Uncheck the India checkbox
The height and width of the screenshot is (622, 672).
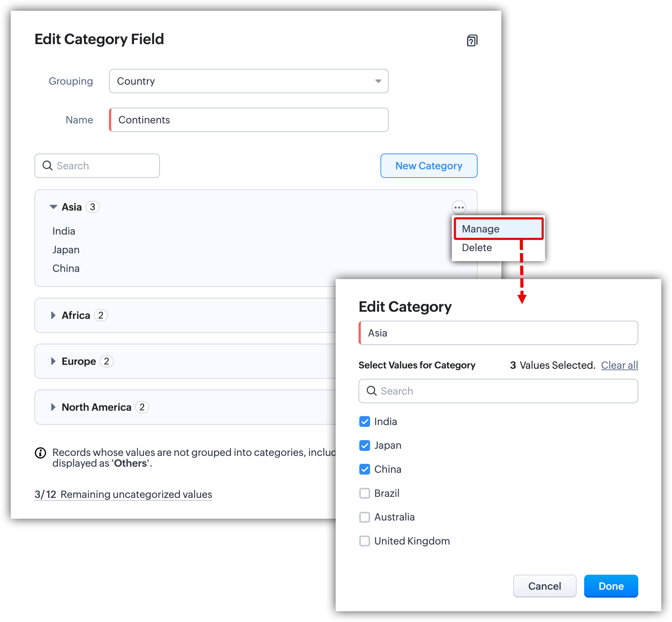(365, 421)
